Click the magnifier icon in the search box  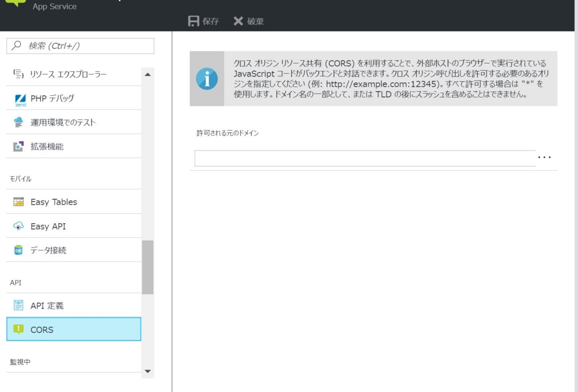point(16,45)
